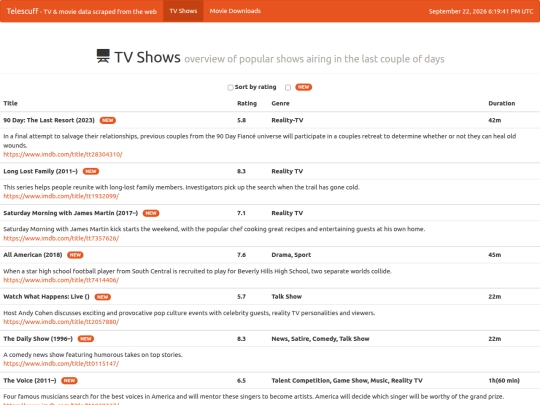Click duration 45m of All American
The height and width of the screenshot is (405, 540).
click(x=495, y=255)
